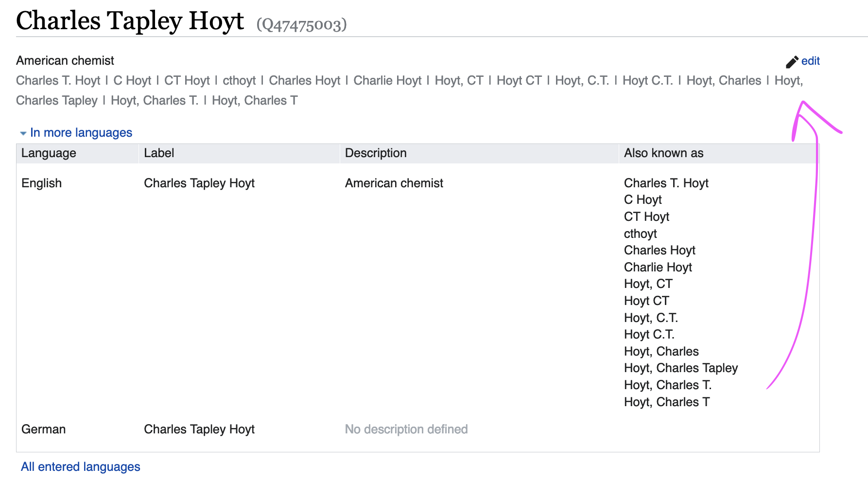Viewport: 868px width, 501px height.
Task: Click the American chemist description at top
Action: point(65,60)
